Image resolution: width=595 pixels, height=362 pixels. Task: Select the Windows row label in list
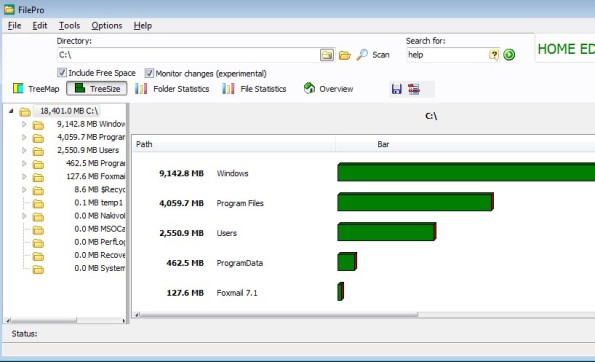click(232, 173)
